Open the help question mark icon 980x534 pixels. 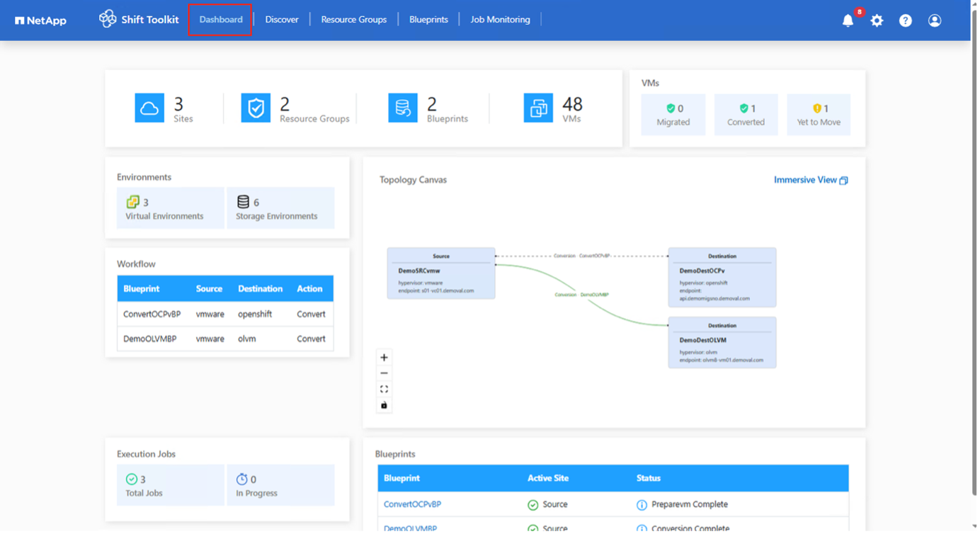906,20
